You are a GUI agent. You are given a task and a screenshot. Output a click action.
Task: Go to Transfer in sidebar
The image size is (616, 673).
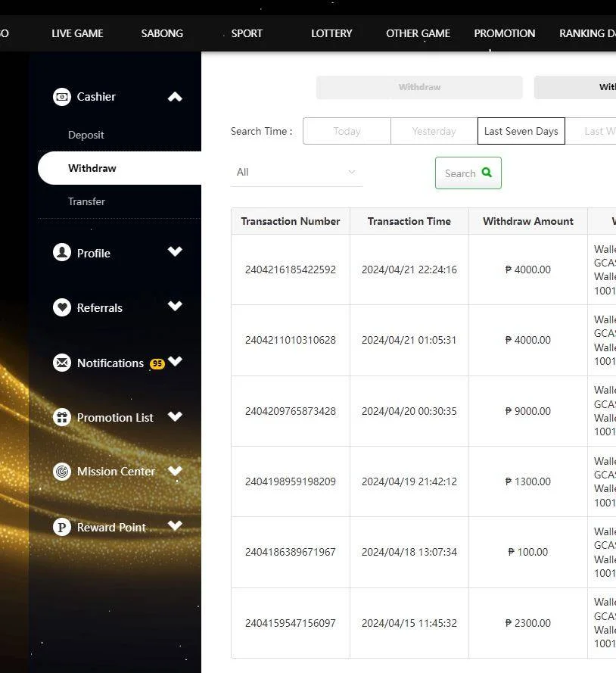[x=86, y=201]
